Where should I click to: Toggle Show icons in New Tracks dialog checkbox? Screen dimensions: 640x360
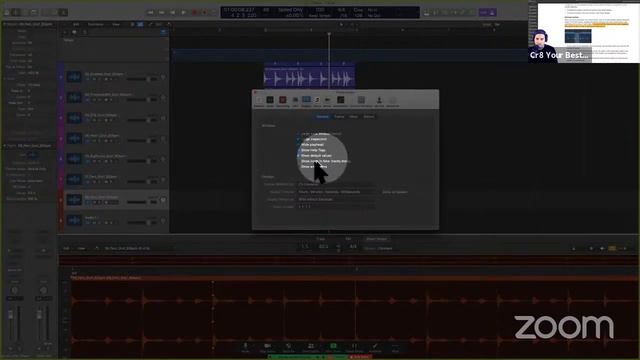point(299,161)
